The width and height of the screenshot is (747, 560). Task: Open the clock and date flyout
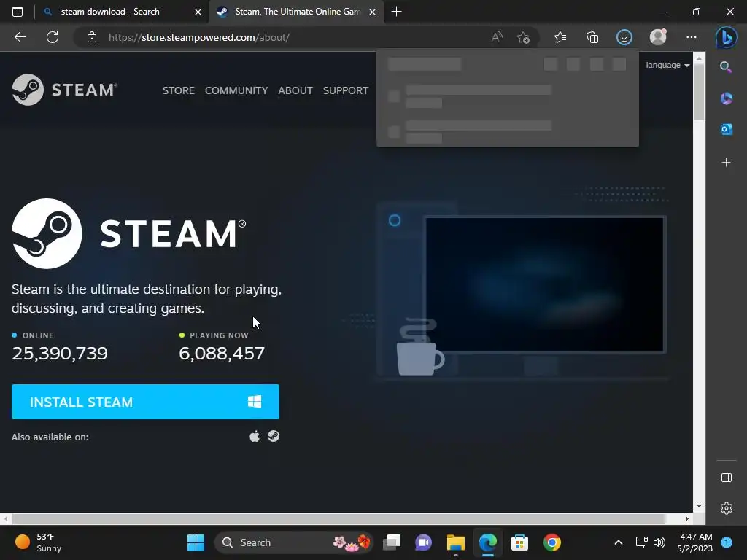point(694,542)
